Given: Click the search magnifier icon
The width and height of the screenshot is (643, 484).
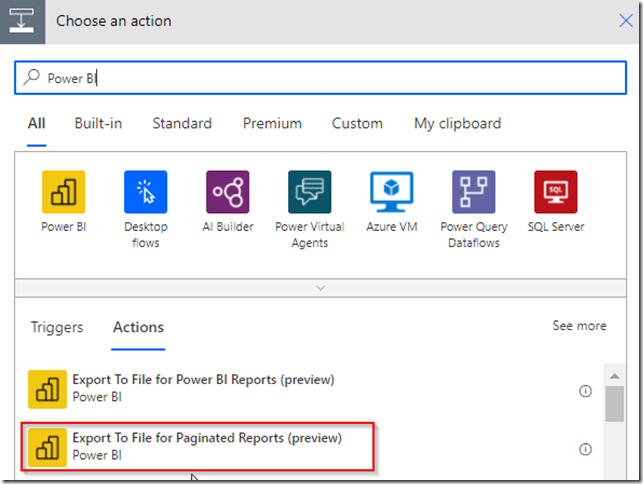Looking at the screenshot, I should point(31,77).
